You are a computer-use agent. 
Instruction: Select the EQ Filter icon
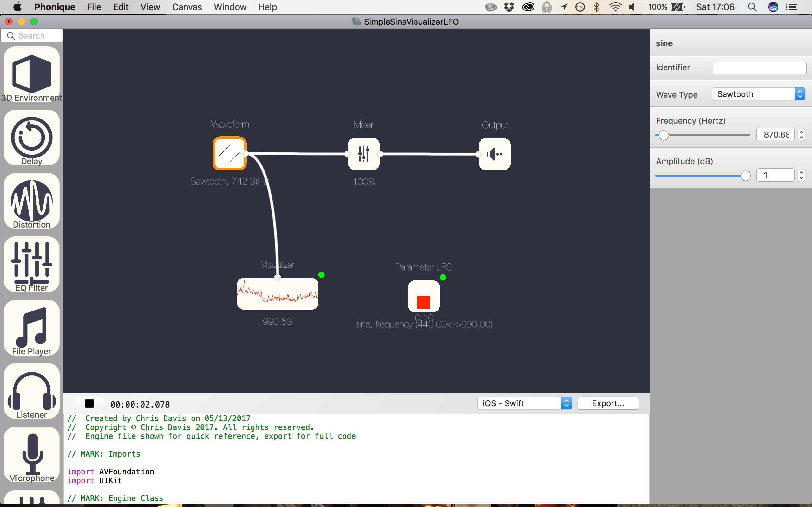pos(31,264)
